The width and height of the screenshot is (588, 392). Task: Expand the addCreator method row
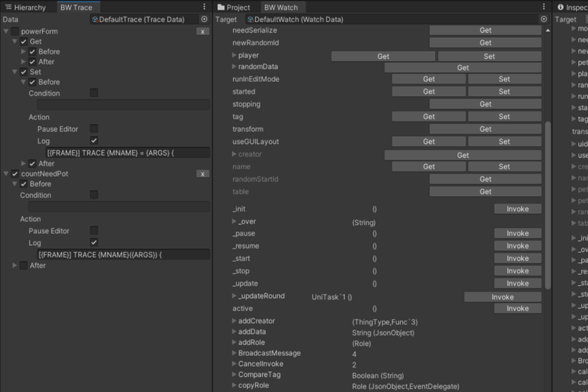pyautogui.click(x=234, y=321)
